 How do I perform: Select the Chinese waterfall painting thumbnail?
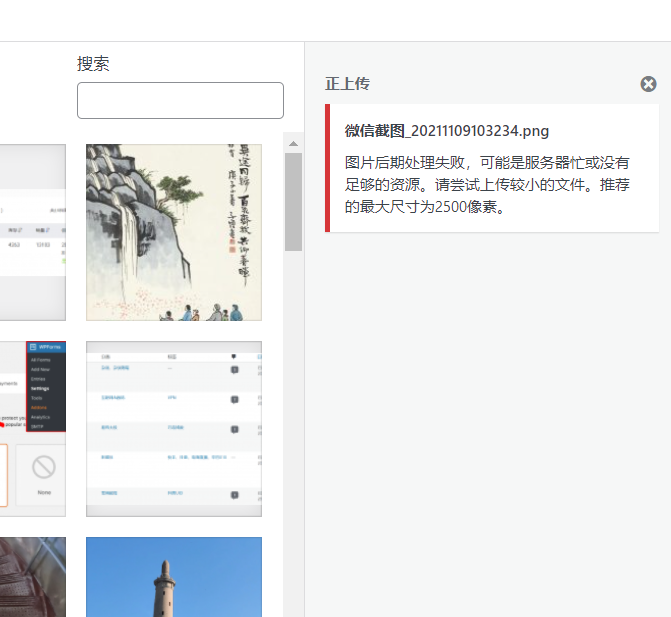pyautogui.click(x=174, y=232)
